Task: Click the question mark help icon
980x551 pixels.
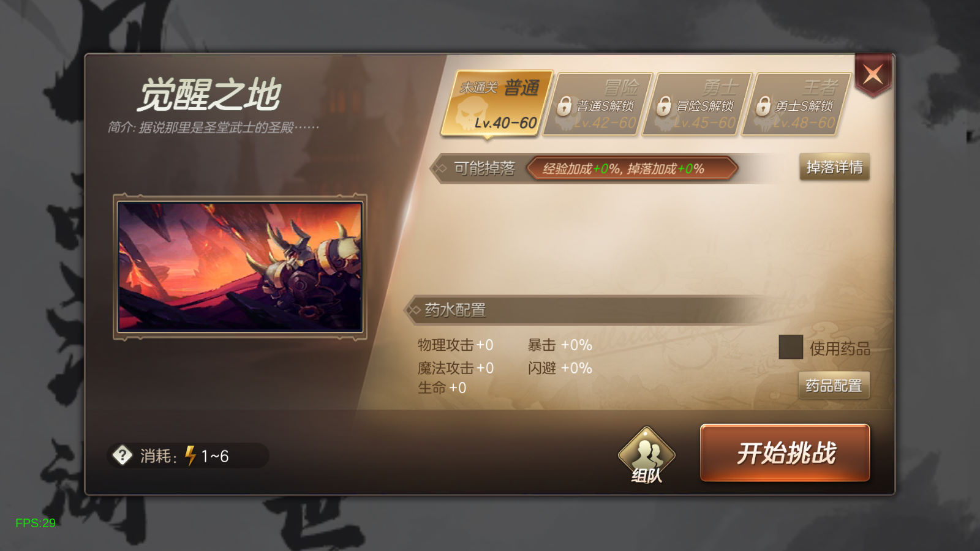Action: tap(123, 455)
